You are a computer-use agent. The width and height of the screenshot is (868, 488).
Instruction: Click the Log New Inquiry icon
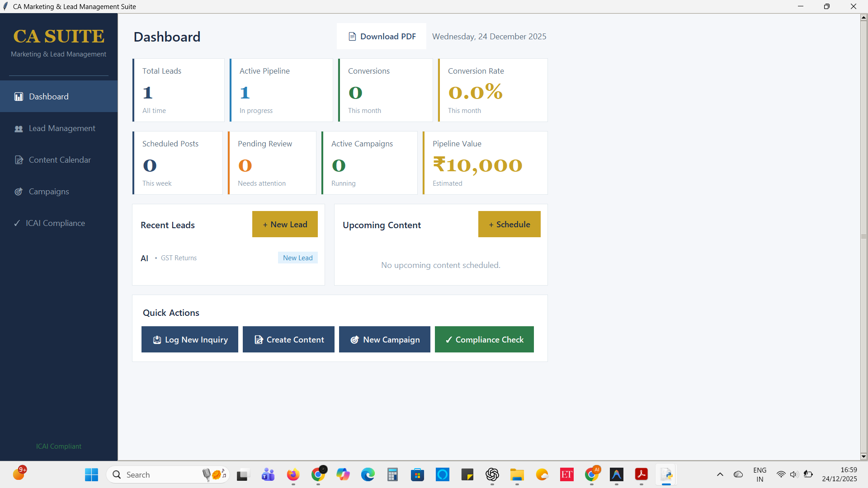click(x=157, y=340)
